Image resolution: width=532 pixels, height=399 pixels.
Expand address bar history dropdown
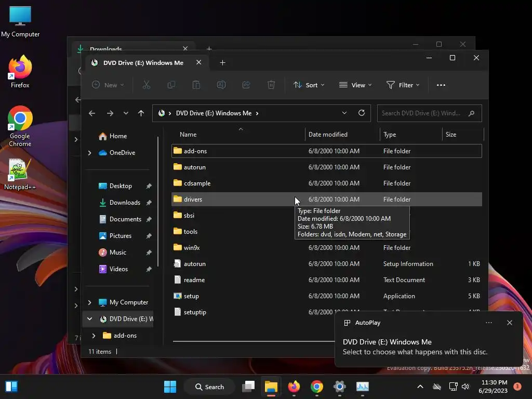[344, 113]
